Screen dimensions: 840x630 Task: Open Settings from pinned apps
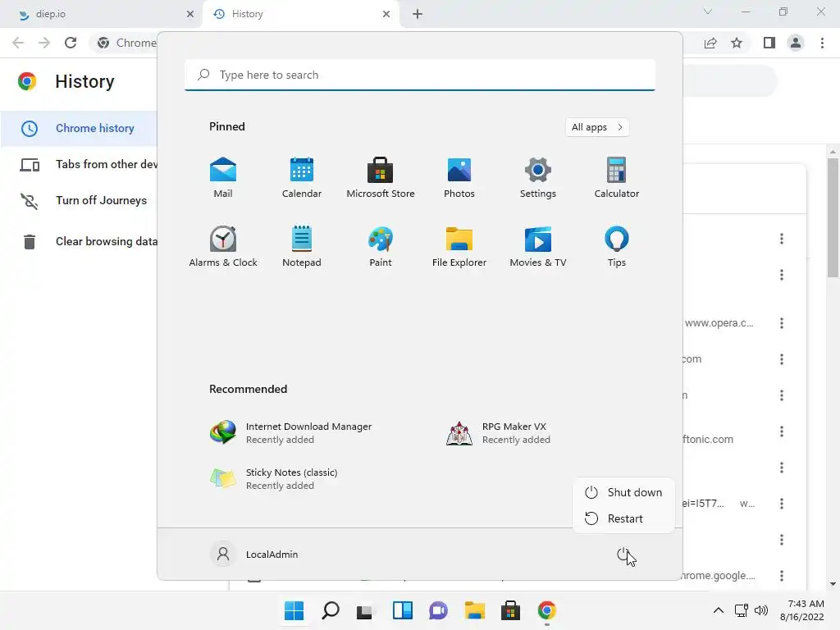point(538,178)
